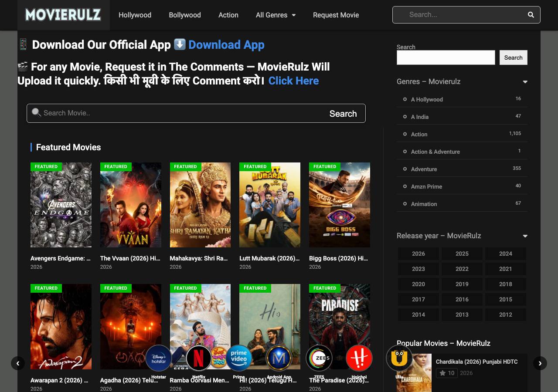Open the Action item in the top navigation
The height and width of the screenshot is (392, 558).
tap(228, 15)
